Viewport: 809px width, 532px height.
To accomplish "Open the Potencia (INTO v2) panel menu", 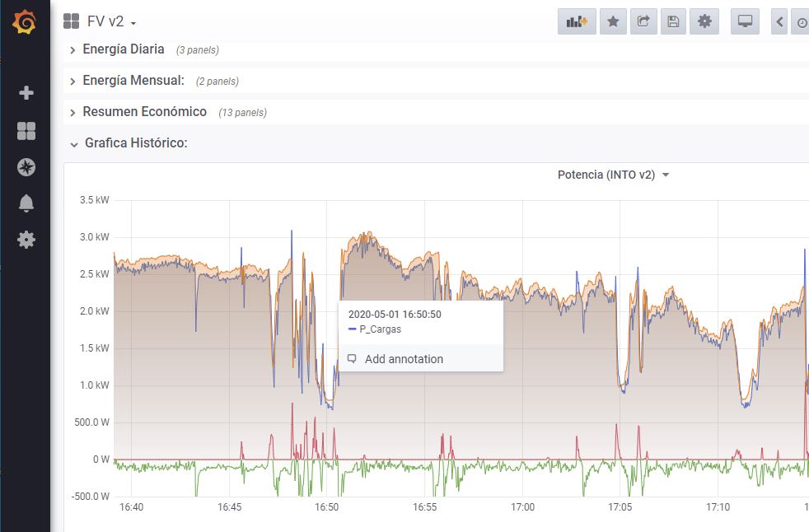I will point(614,175).
